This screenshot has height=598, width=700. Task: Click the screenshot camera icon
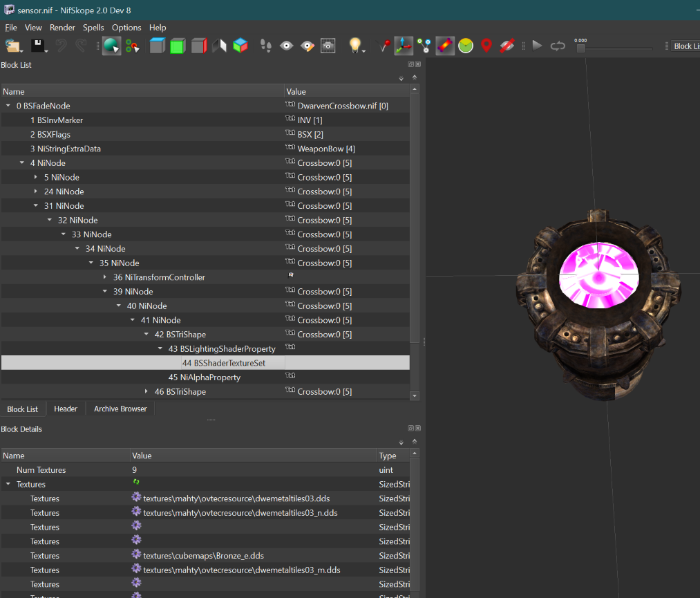[x=328, y=46]
